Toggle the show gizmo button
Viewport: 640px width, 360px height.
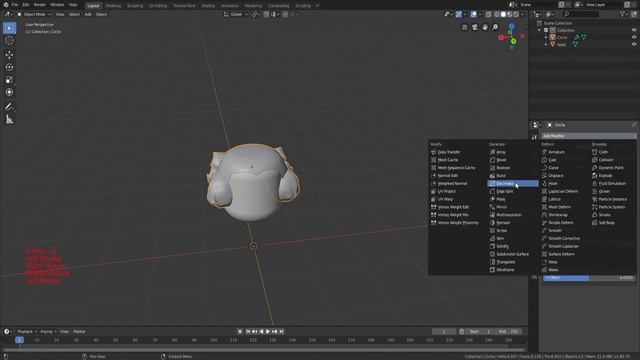[x=459, y=14]
